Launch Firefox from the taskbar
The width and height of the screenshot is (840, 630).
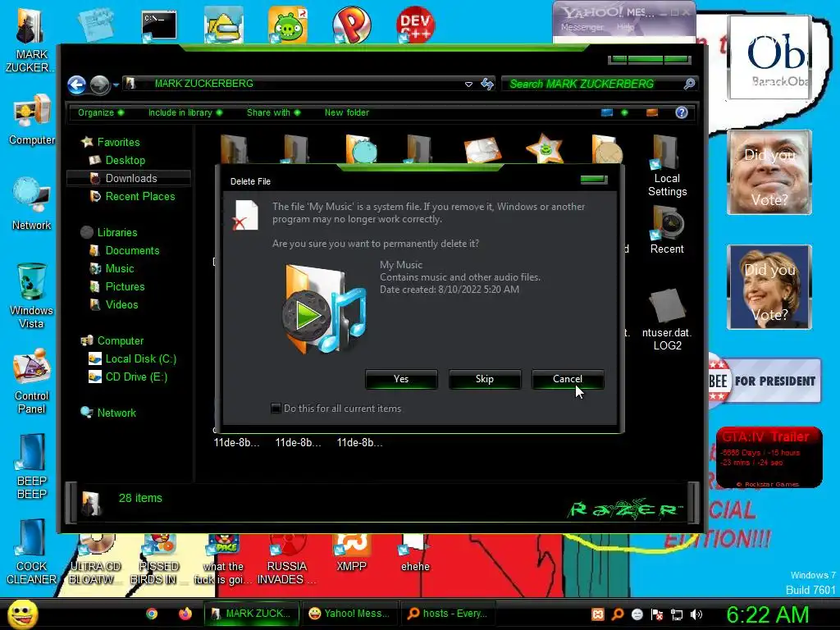click(x=185, y=614)
